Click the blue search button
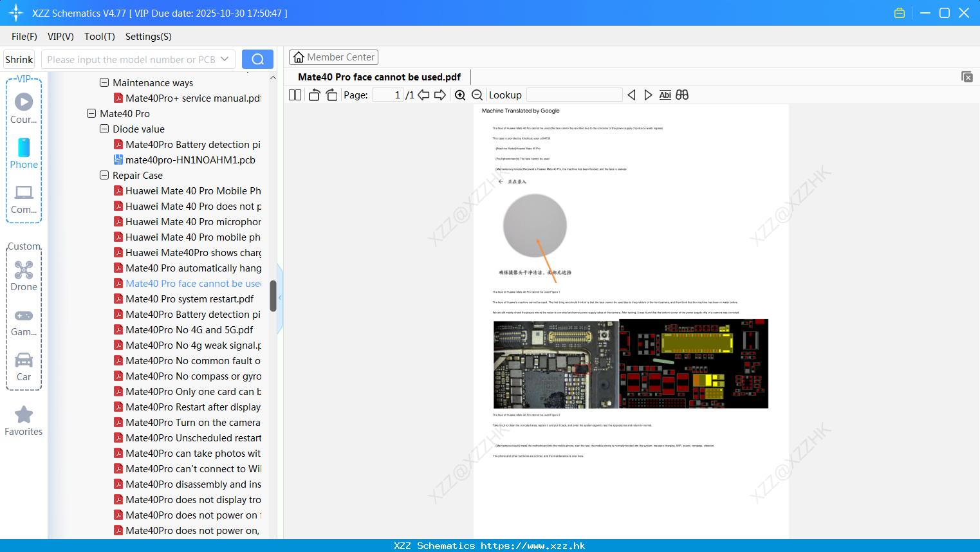This screenshot has height=552, width=980. (257, 59)
